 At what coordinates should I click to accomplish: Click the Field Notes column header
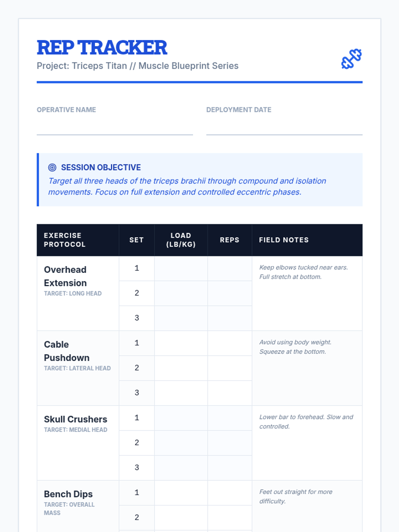(284, 240)
